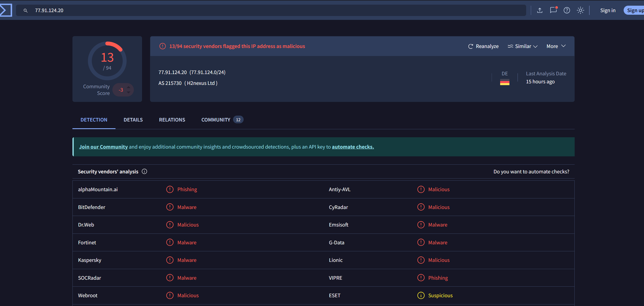644x306 pixels.
Task: Click the German flag country icon
Action: coord(504,82)
